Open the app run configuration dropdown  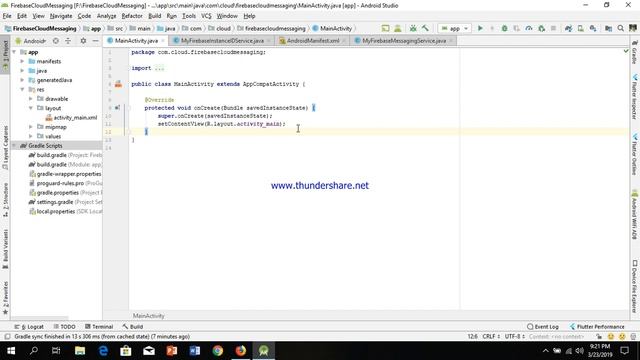click(x=454, y=29)
